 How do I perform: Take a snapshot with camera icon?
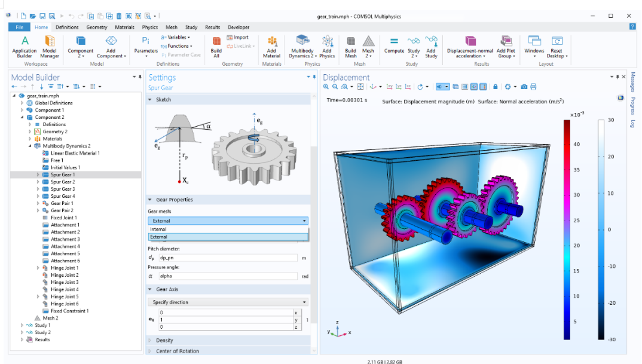tap(524, 87)
